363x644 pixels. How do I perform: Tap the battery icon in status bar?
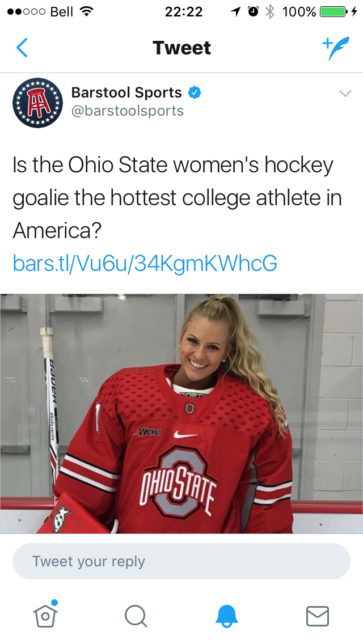(334, 11)
